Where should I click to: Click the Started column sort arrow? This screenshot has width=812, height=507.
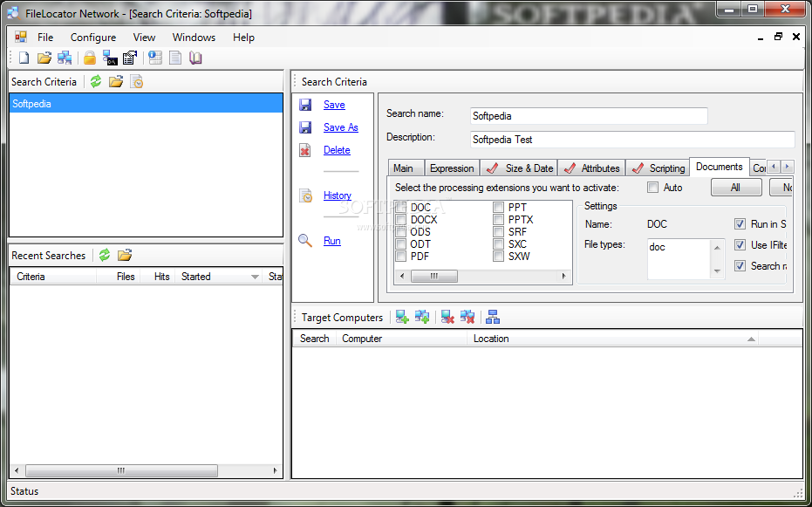[x=255, y=277]
